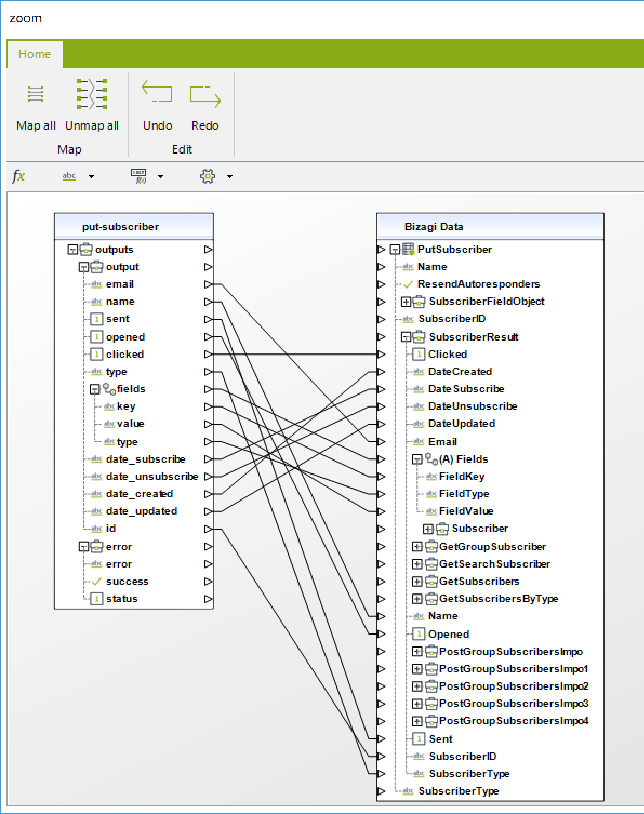This screenshot has width=644, height=814.
Task: Select the key field under fields
Action: tap(126, 406)
